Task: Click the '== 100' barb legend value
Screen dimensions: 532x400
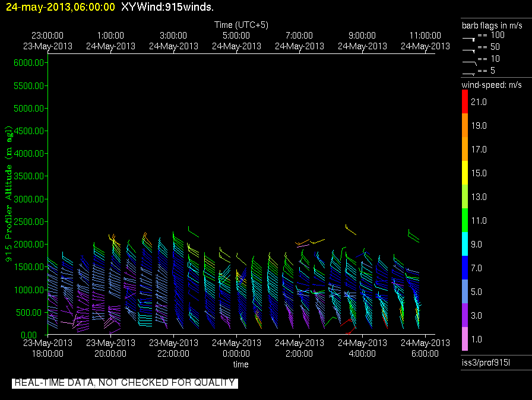Action: [x=491, y=35]
